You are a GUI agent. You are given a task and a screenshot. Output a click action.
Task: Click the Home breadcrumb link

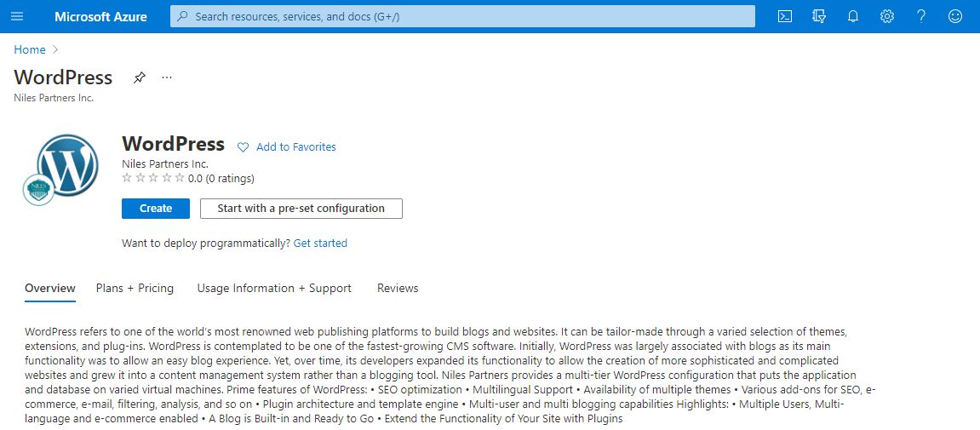pyautogui.click(x=30, y=50)
